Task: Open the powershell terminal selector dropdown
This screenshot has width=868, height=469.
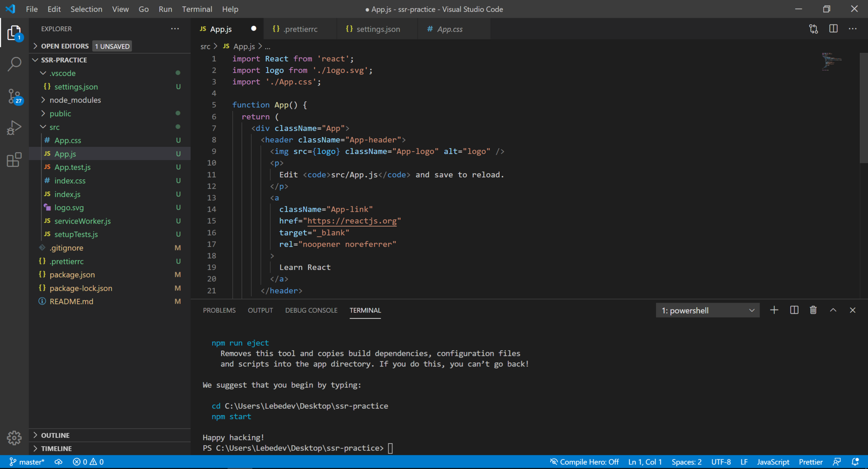Action: tap(708, 310)
